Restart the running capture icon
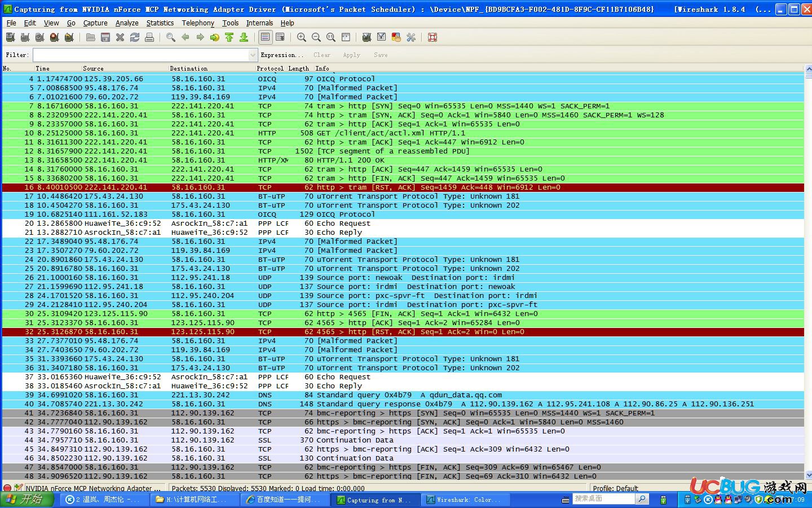 pyautogui.click(x=69, y=37)
